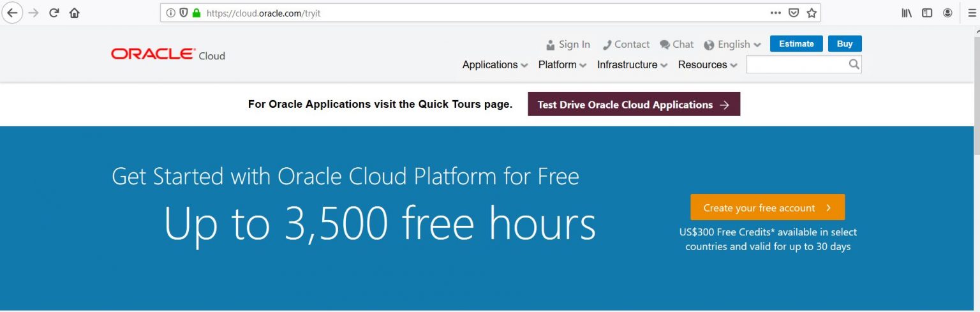Click the orange Create your free account button
This screenshot has height=312, width=980.
pos(767,207)
